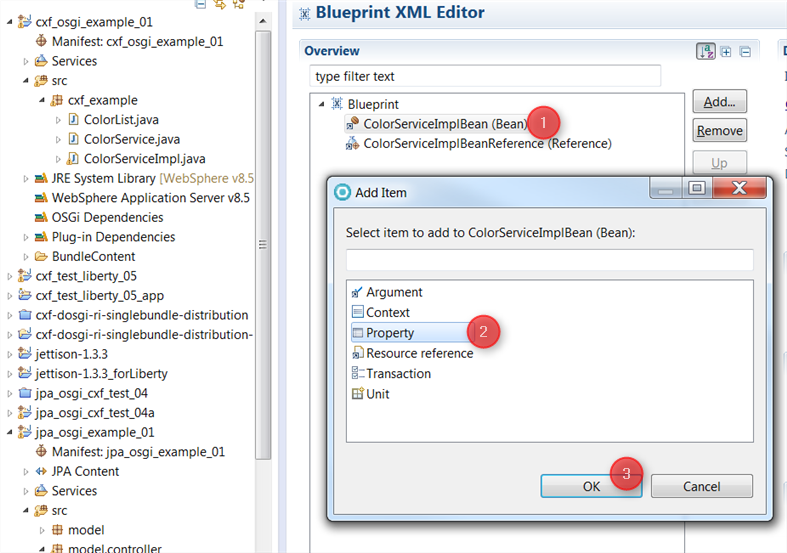Expand the model package

click(x=42, y=530)
